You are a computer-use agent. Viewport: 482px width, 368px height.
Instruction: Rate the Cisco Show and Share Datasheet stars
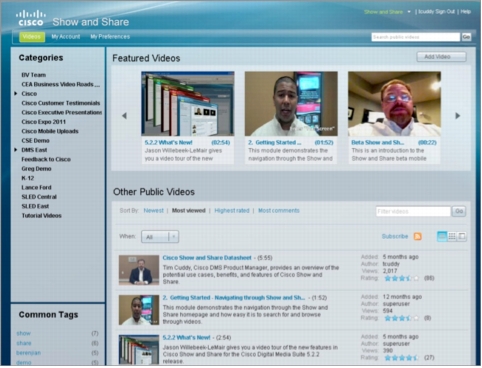click(402, 278)
